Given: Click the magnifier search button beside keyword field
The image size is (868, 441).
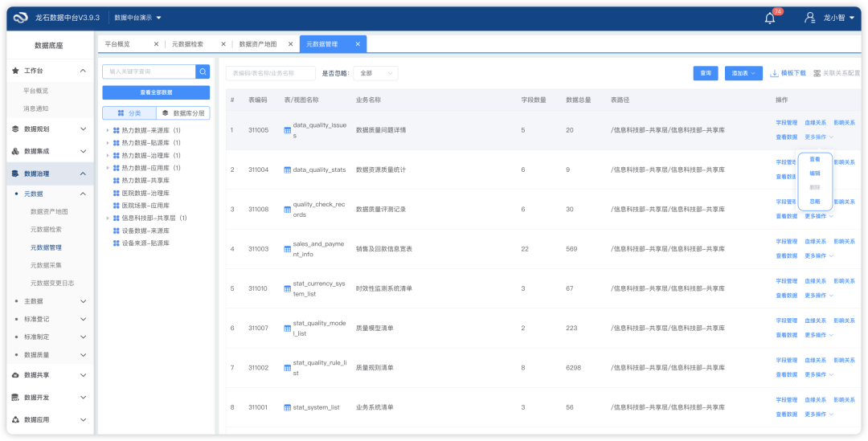Looking at the screenshot, I should pos(203,71).
